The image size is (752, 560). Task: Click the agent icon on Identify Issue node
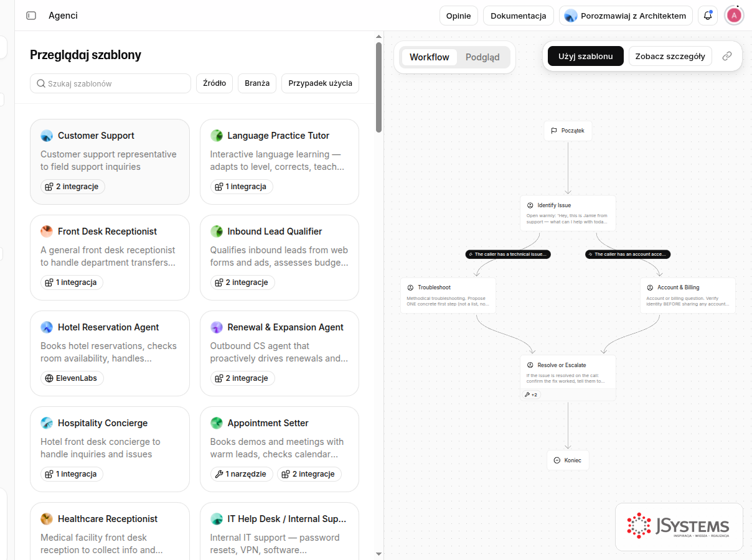(x=530, y=205)
